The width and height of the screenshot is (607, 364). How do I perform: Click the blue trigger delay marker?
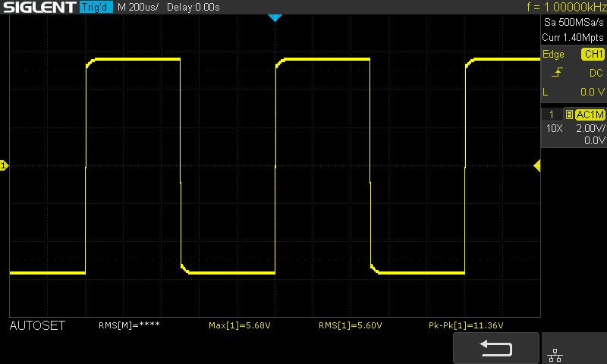click(275, 17)
